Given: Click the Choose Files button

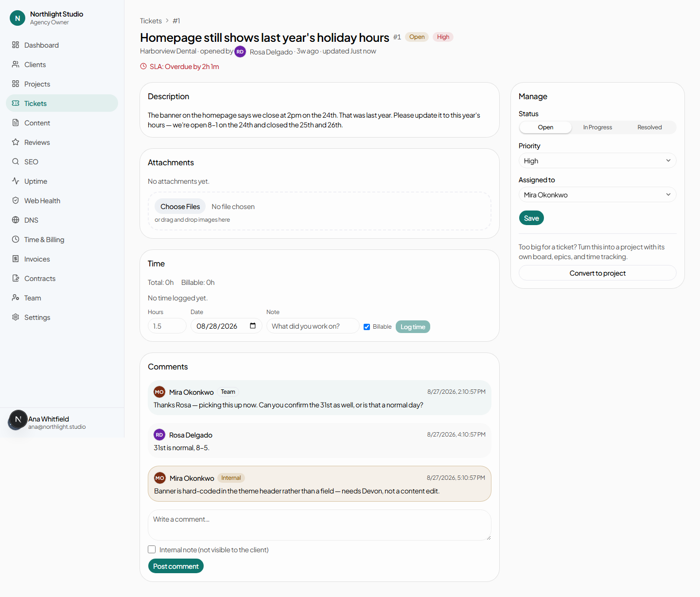Looking at the screenshot, I should 180,207.
